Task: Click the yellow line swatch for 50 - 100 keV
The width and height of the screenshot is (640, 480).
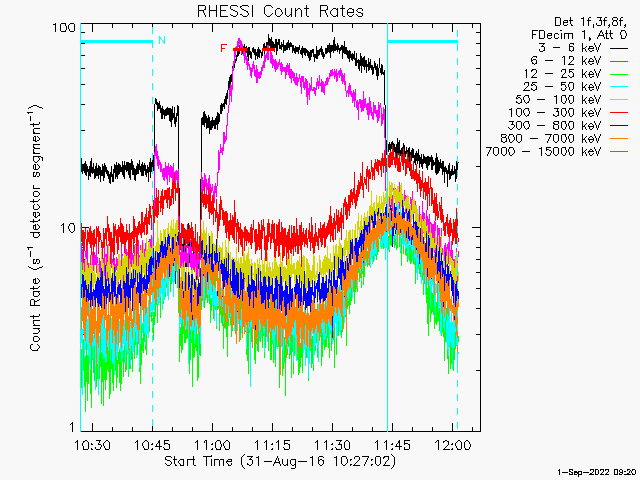Action: (619, 100)
